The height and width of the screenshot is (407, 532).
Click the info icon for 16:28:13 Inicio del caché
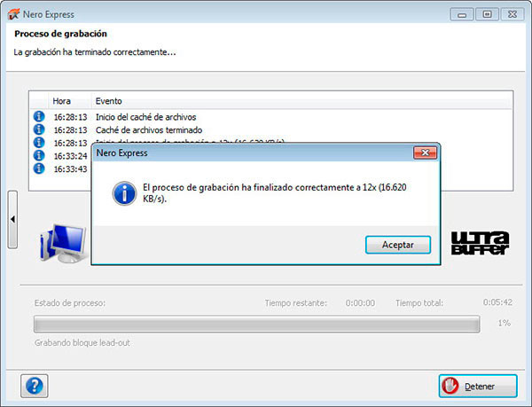pos(39,116)
